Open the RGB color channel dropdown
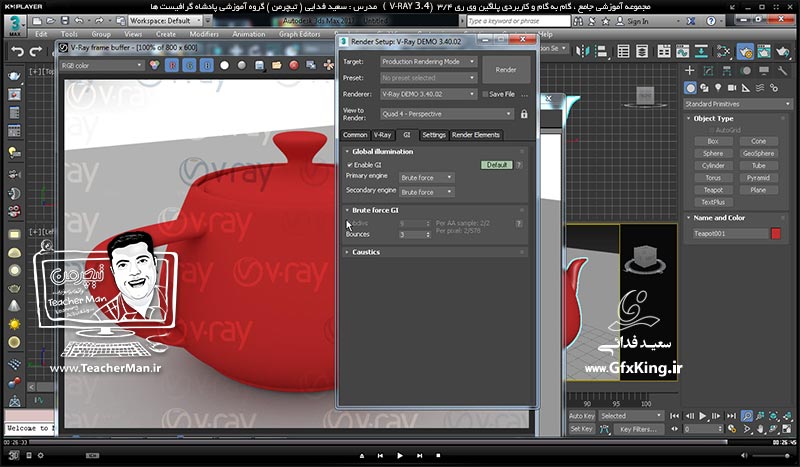Image resolution: width=800 pixels, height=467 pixels. coord(102,65)
